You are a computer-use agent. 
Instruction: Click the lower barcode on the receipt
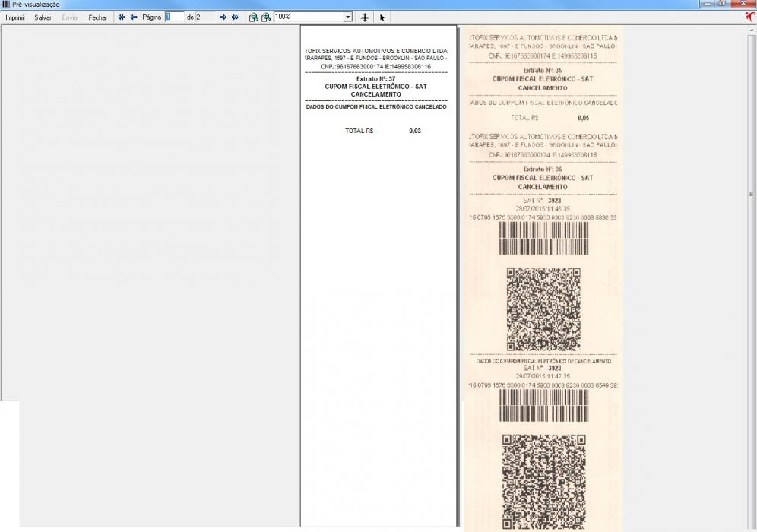543,406
